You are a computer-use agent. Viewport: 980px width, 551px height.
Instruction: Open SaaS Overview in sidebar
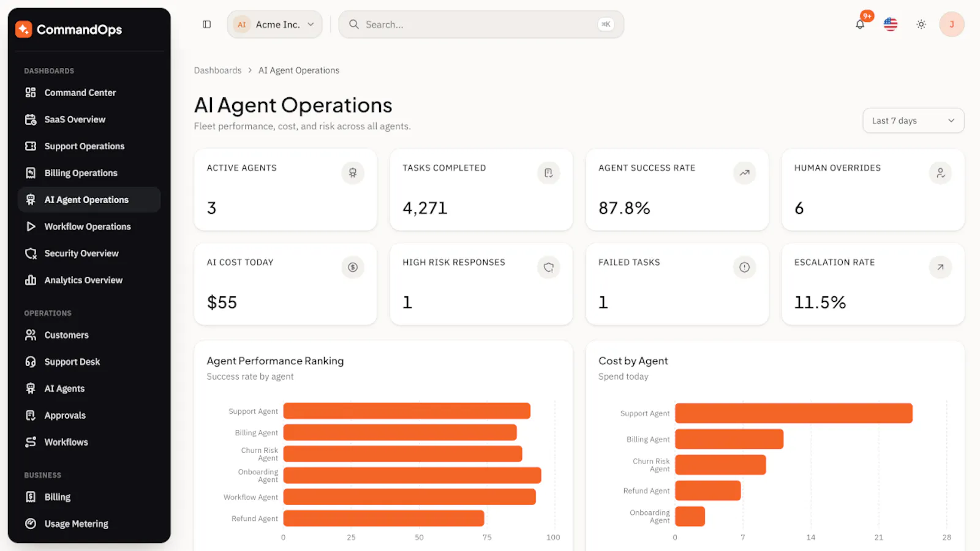pos(89,119)
